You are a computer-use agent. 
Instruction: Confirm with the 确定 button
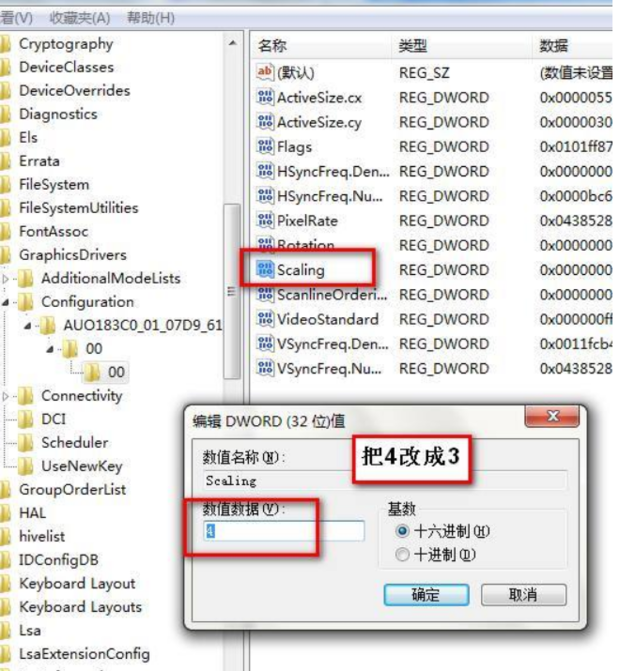(x=426, y=595)
